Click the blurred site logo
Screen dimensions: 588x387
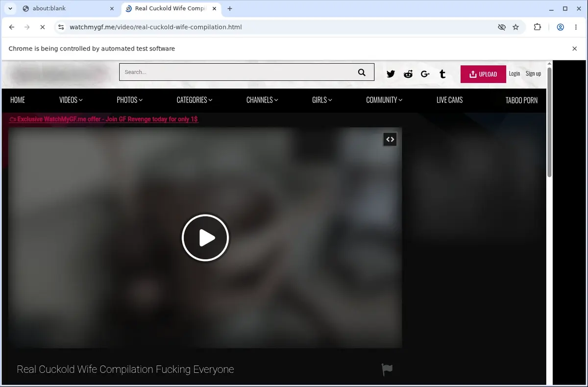pos(59,74)
